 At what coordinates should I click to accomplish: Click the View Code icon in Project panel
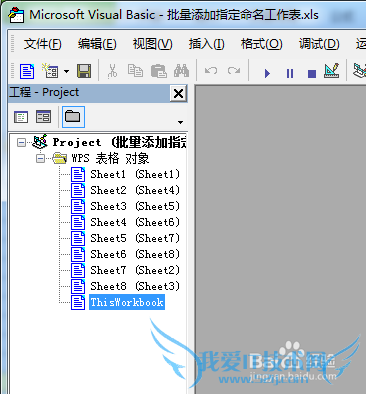click(21, 117)
